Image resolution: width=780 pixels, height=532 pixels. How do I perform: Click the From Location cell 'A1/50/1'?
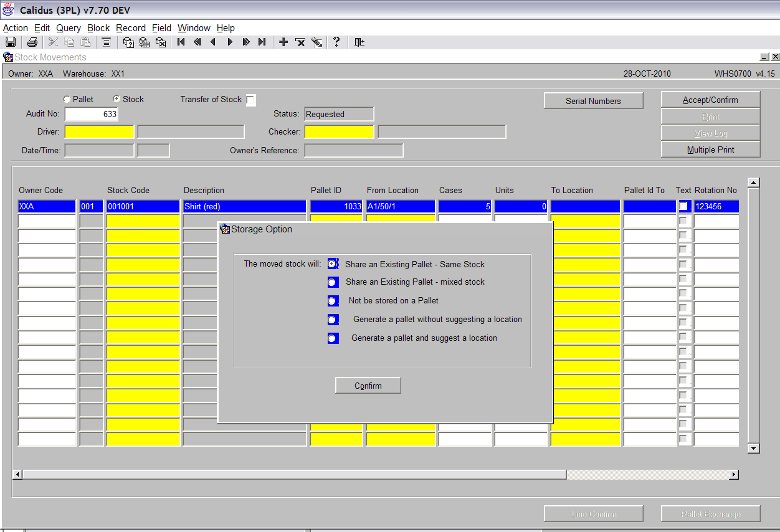(401, 206)
